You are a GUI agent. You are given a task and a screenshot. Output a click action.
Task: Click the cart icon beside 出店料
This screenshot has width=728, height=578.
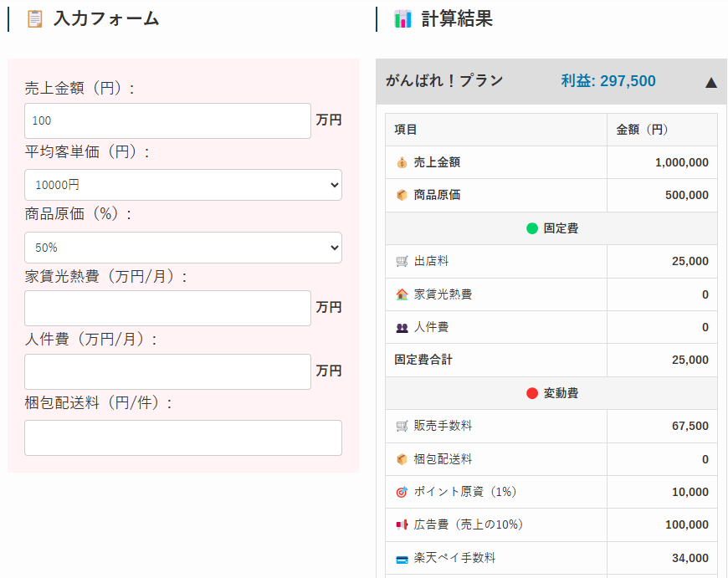(402, 261)
